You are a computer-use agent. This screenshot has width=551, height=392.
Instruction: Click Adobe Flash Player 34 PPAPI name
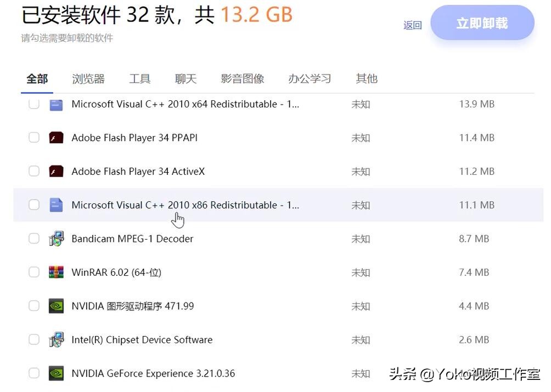coord(134,138)
